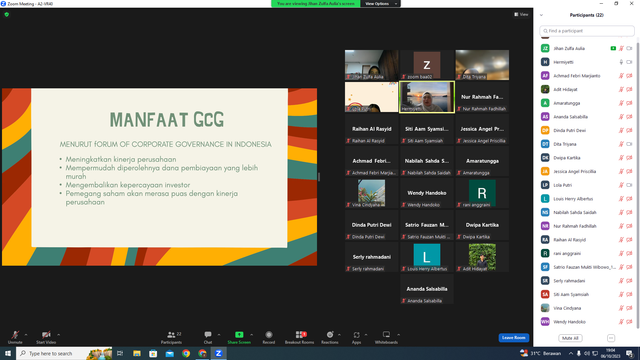Collapse the Participants panel chevron
Image resolution: width=640 pixels, height=360 pixels.
541,15
